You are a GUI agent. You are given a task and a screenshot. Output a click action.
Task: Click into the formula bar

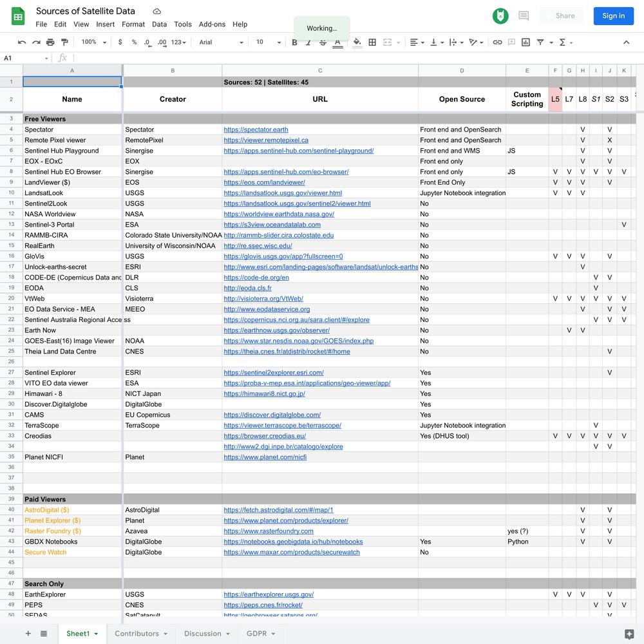coord(357,58)
